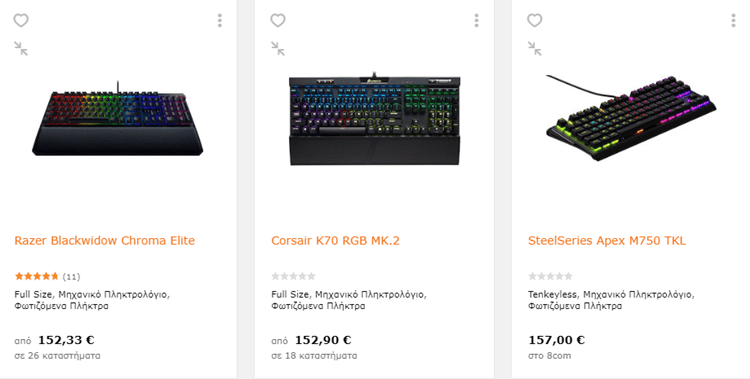
Task: Click compare arrows icon on SteelSeries card
Action: tap(535, 48)
